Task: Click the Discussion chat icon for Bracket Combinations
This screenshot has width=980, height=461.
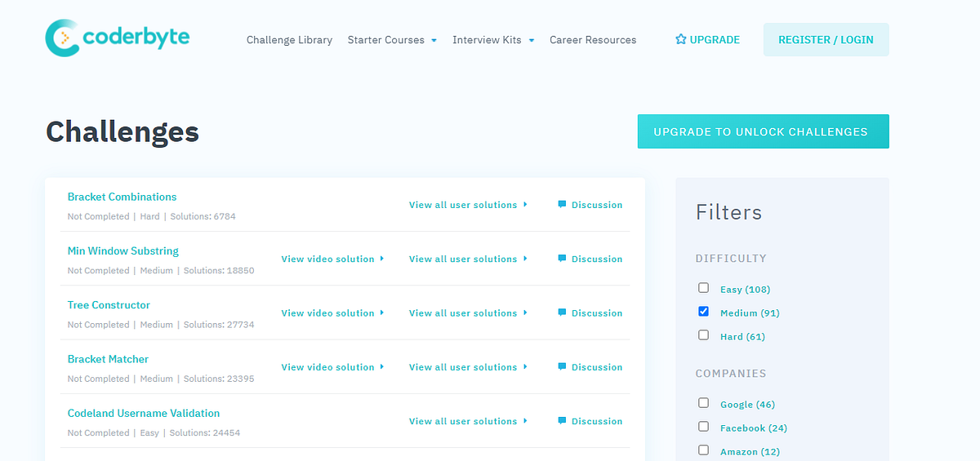Action: [x=562, y=205]
